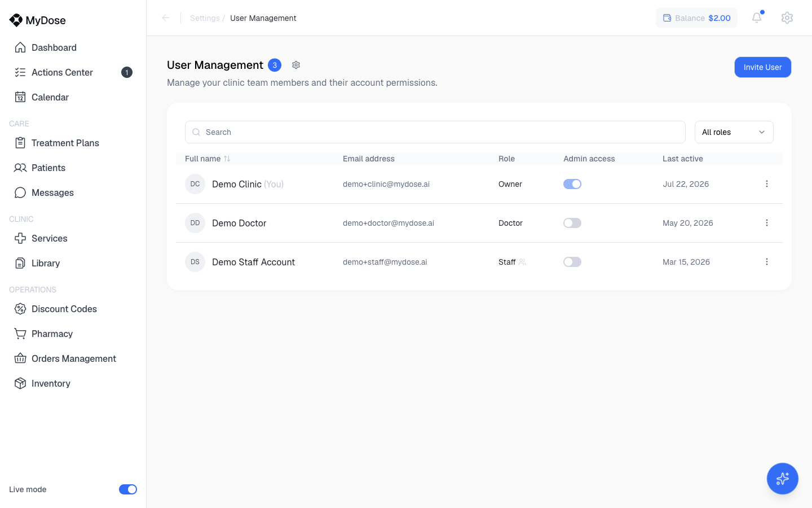This screenshot has width=812, height=508.
Task: Click the Invite User button
Action: tap(762, 67)
